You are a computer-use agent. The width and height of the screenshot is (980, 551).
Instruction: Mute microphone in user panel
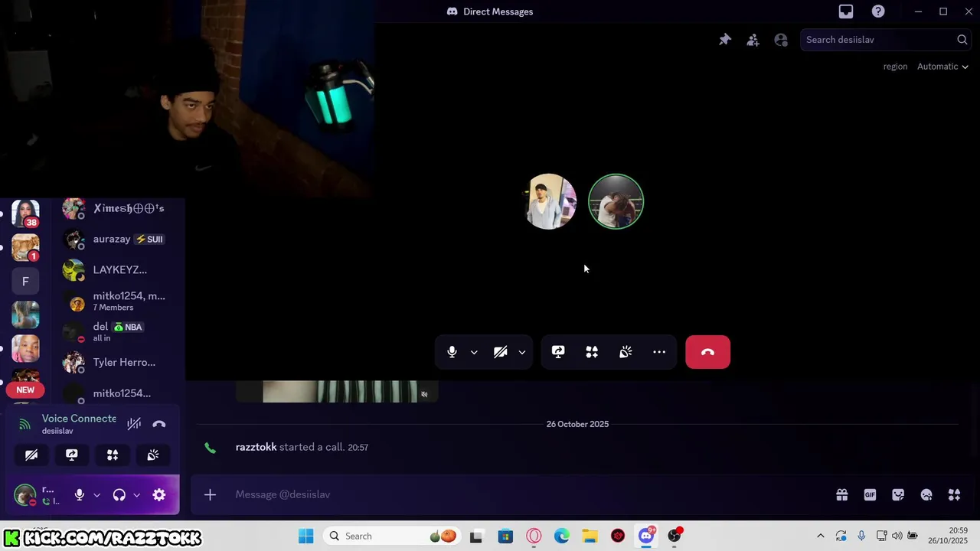[x=79, y=495]
